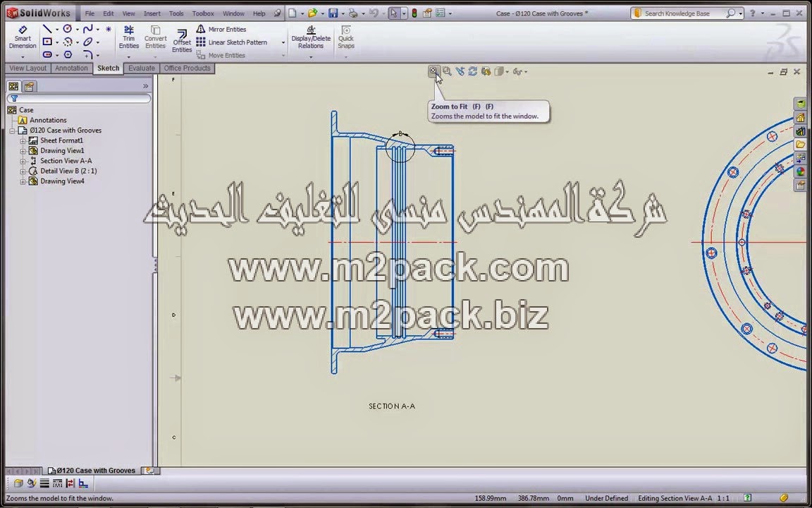This screenshot has height=508, width=812.
Task: Expand the Drawing View4 tree node
Action: point(23,181)
